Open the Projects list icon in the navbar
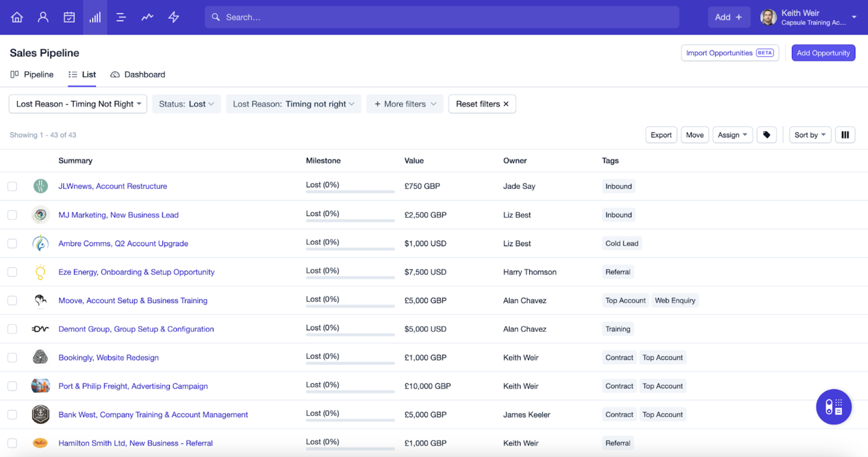868x457 pixels. (x=121, y=17)
